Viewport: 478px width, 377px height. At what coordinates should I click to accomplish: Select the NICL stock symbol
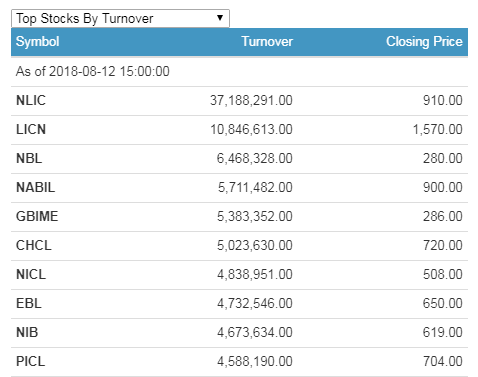point(31,274)
